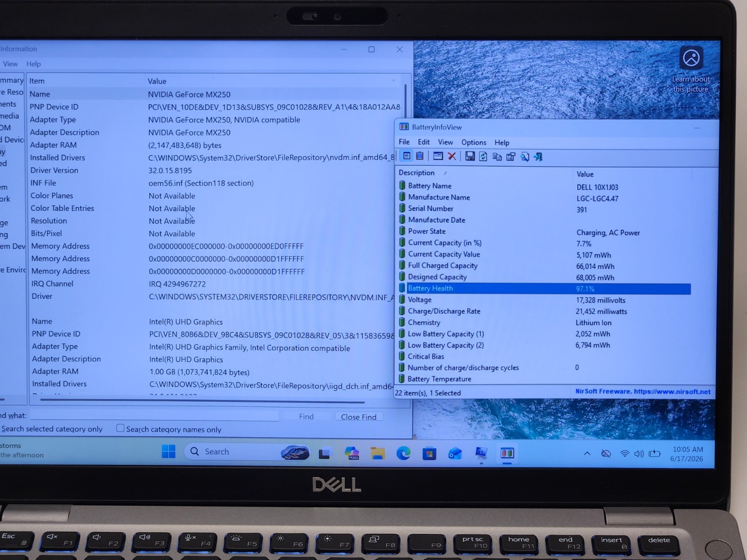This screenshot has height=560, width=747.
Task: Select the Power State row
Action: coord(545,231)
